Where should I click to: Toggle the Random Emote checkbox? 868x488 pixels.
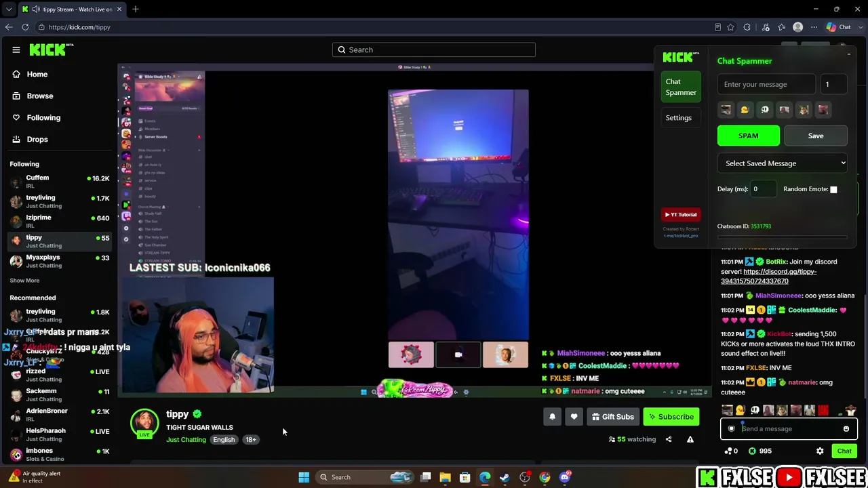(833, 190)
